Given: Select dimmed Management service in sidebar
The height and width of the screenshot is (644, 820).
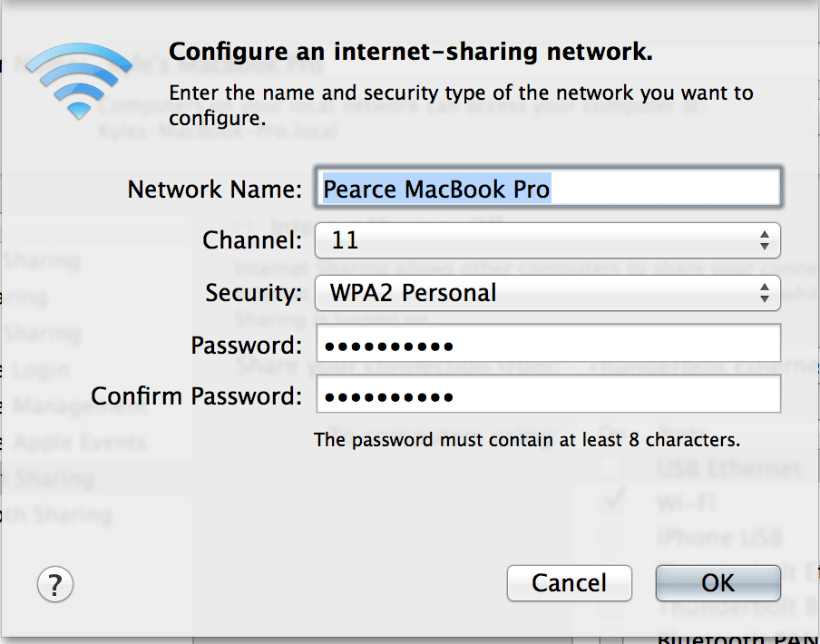Looking at the screenshot, I should coord(78,405).
